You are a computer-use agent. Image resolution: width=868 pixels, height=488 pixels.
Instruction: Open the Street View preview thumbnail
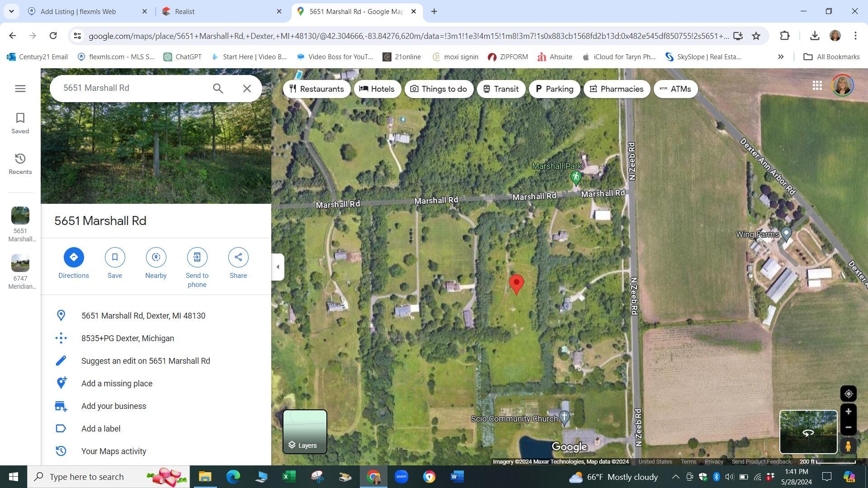click(808, 432)
